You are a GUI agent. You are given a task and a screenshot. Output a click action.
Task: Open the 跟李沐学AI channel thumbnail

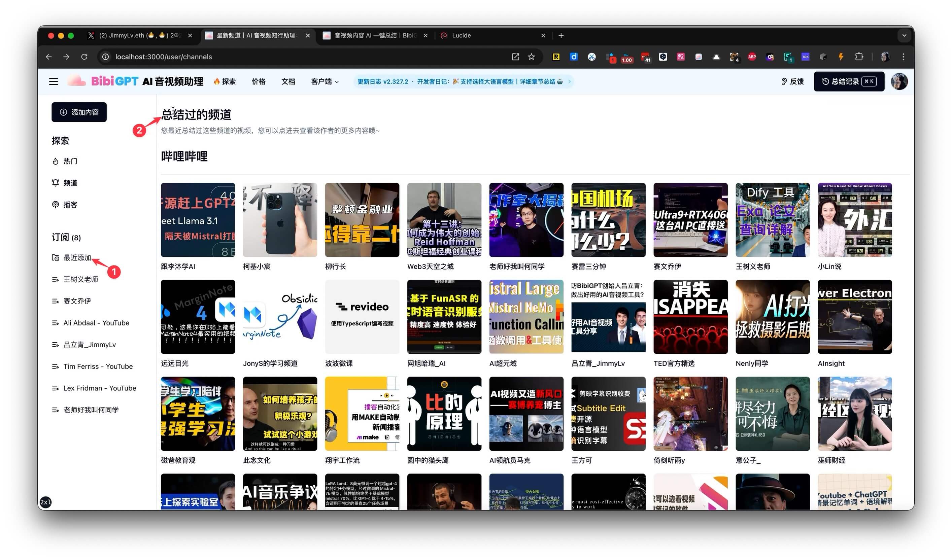(198, 220)
